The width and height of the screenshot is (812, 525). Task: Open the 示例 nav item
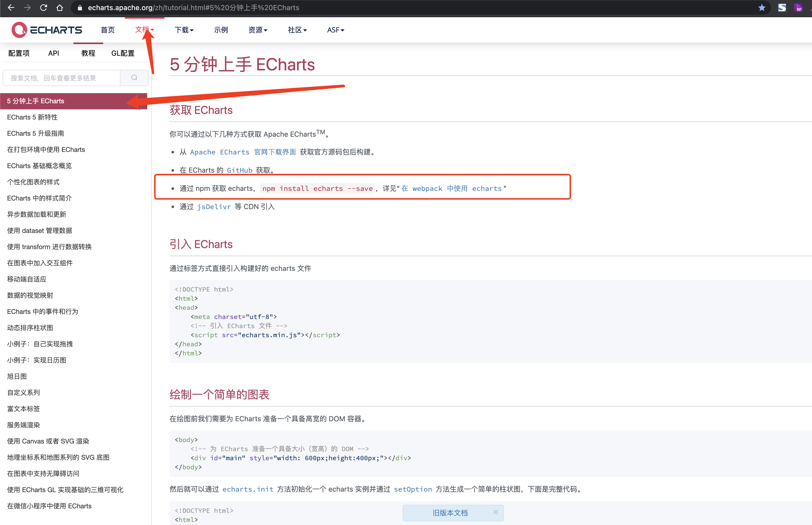221,30
